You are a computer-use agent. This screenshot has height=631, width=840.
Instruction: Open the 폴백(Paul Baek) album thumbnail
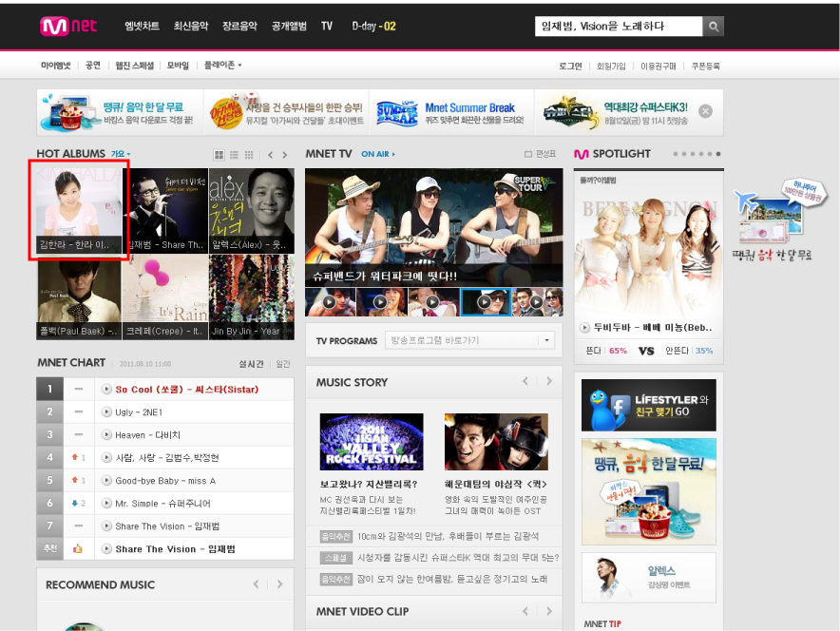(79, 296)
